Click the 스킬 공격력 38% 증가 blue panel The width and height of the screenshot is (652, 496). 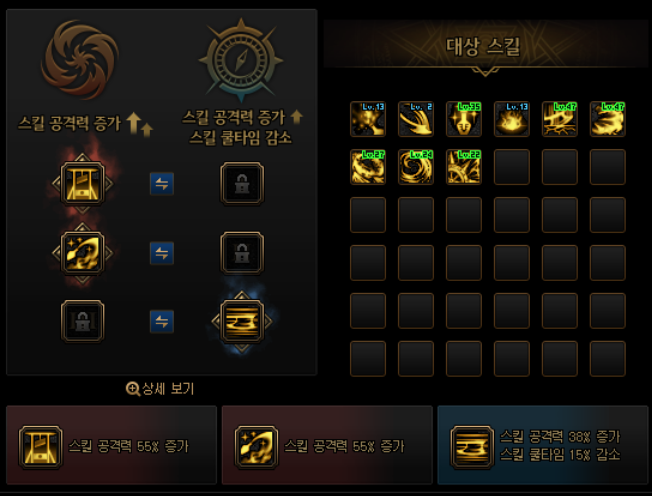[x=543, y=445]
